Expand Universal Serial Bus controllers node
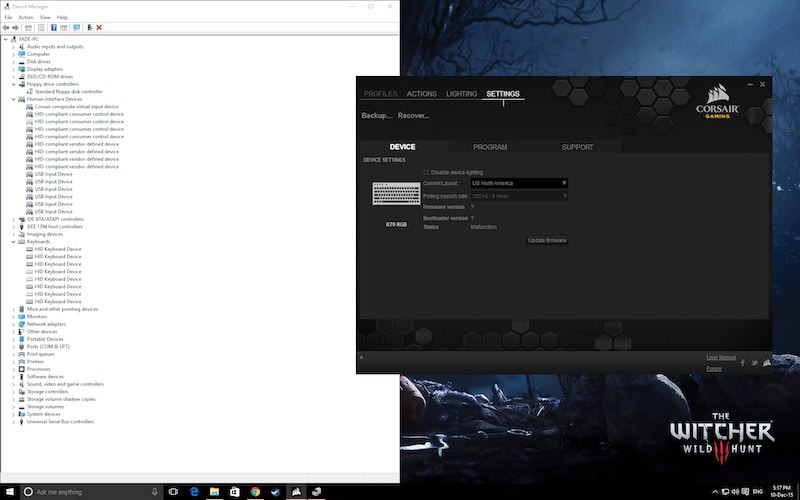Screen dimensions: 800x500 pos(14,422)
